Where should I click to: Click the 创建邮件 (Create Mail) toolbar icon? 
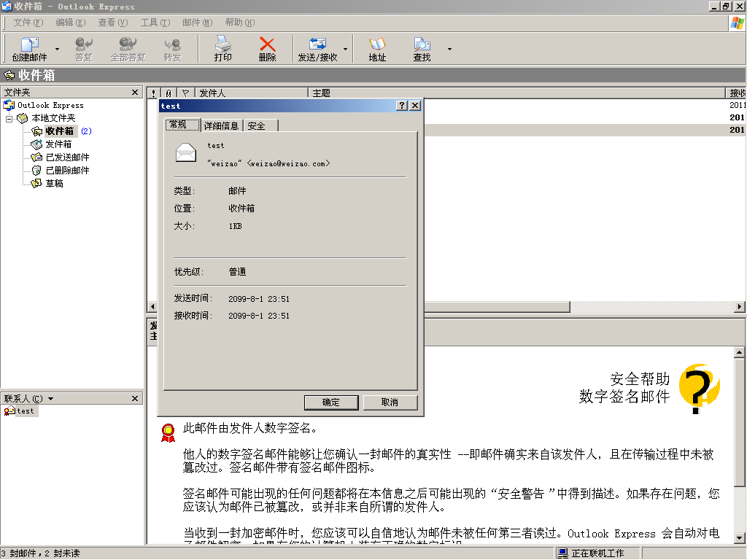[x=29, y=49]
